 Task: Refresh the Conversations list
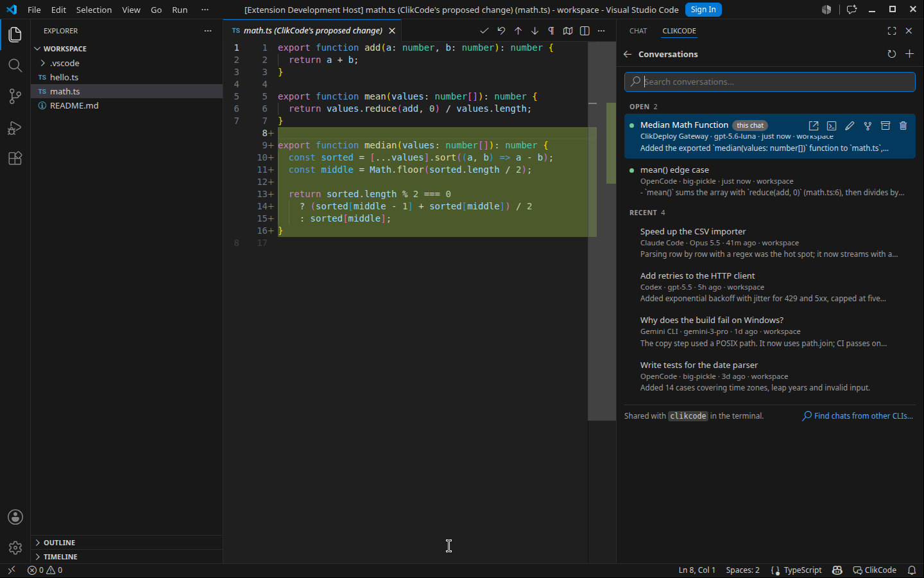(891, 54)
